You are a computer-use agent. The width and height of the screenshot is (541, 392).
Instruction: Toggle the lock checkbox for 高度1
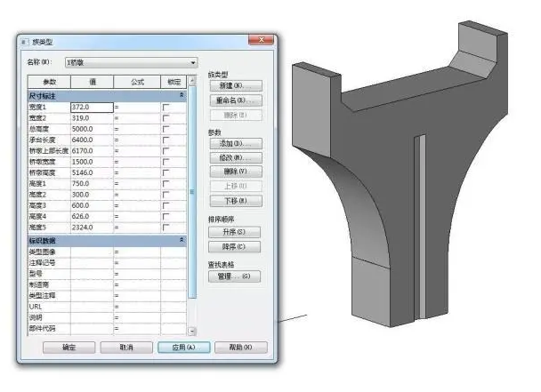(166, 184)
